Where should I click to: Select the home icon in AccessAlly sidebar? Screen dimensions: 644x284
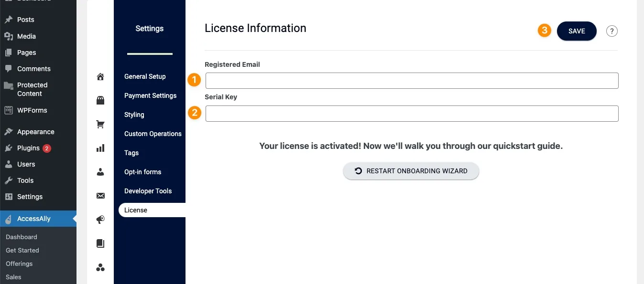[100, 76]
